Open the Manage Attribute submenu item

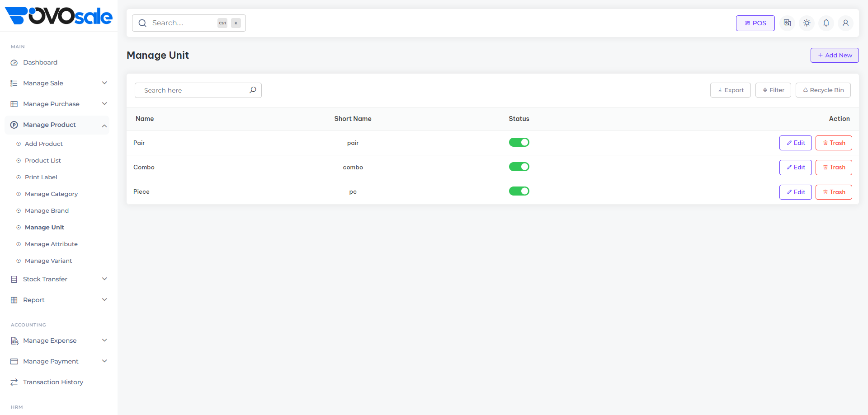(51, 244)
